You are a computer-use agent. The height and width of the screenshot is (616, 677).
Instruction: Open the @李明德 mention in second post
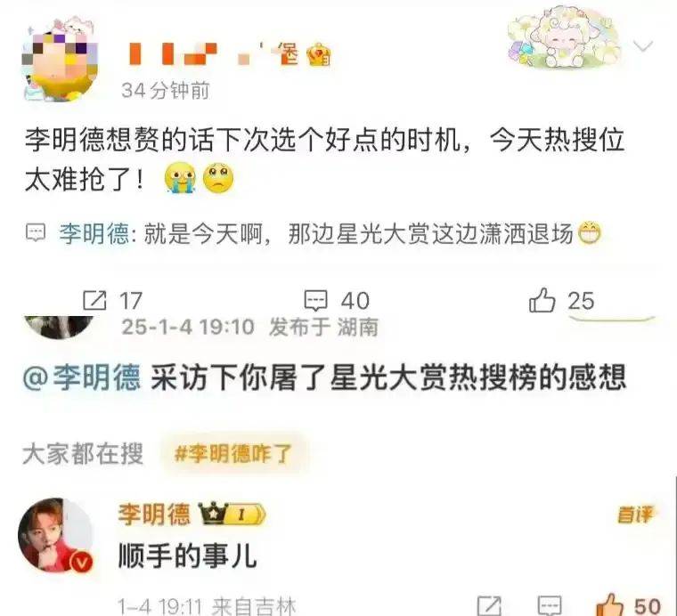coord(82,377)
